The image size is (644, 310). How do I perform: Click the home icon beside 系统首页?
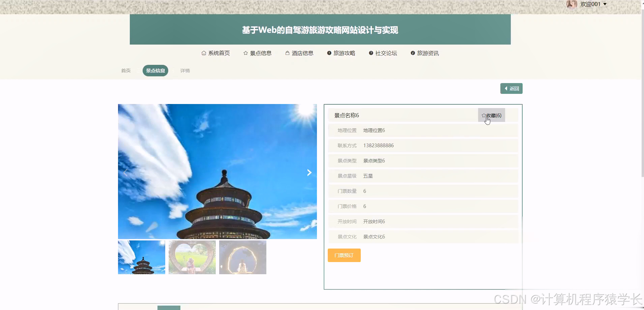[x=203, y=53]
